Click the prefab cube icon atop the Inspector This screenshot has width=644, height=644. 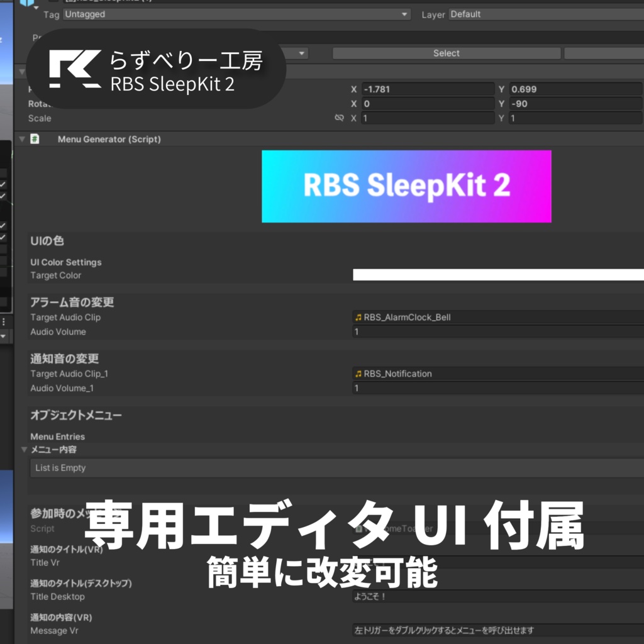coord(27,3)
